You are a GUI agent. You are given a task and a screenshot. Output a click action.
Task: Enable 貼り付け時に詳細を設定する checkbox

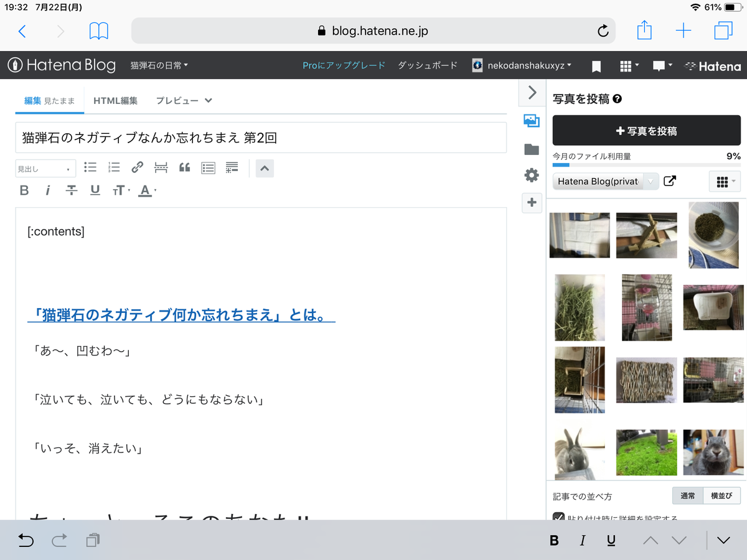(x=557, y=517)
